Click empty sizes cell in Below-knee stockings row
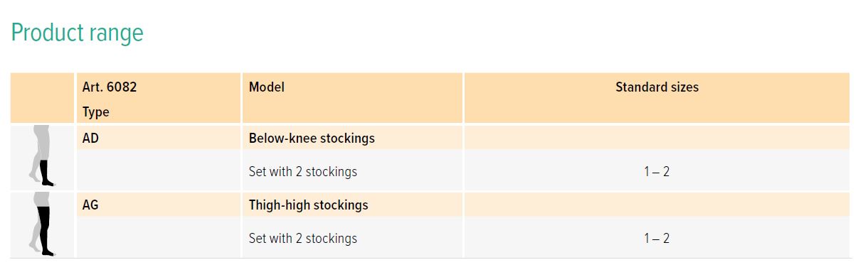Viewport: 868px width, 277px height. point(657,138)
